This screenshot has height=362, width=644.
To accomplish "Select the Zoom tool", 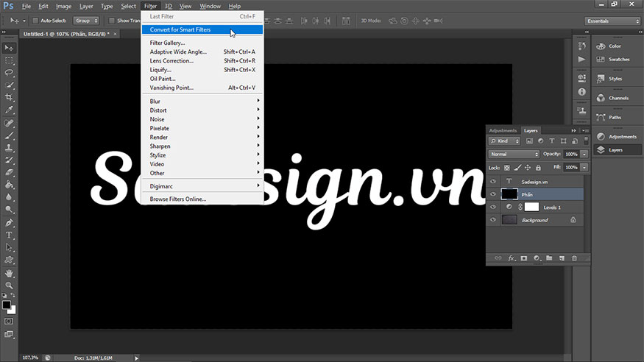I will [9, 285].
